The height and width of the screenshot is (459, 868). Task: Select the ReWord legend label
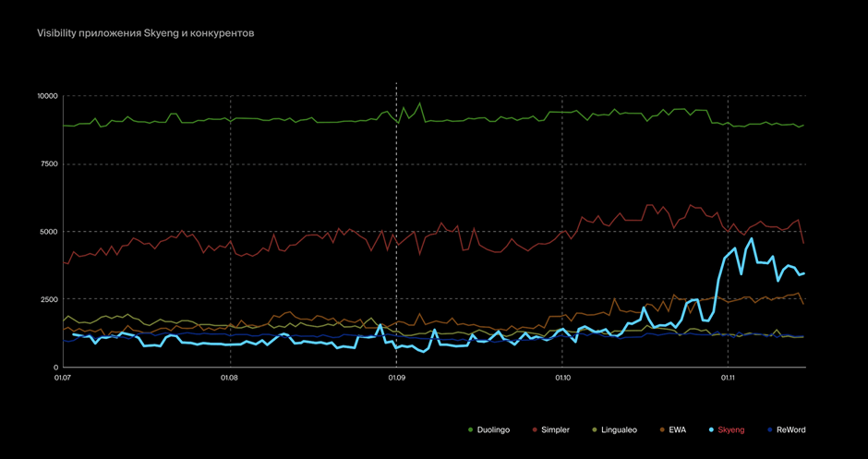791,429
